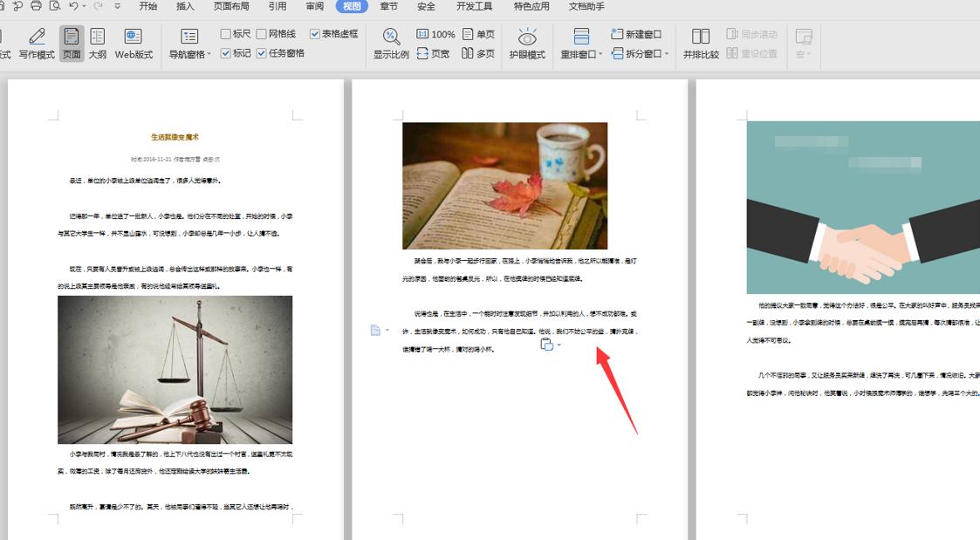Uncheck the 任务窗格 task pane checkbox
Viewport: 980px width, 540px height.
point(261,54)
